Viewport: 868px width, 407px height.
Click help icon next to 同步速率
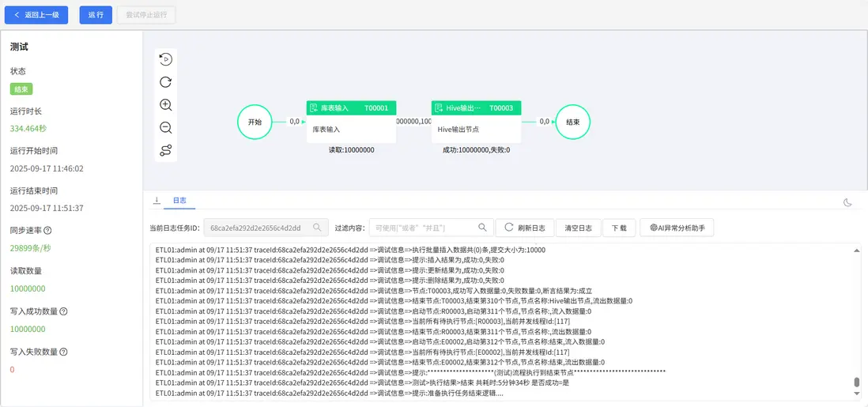(47, 230)
